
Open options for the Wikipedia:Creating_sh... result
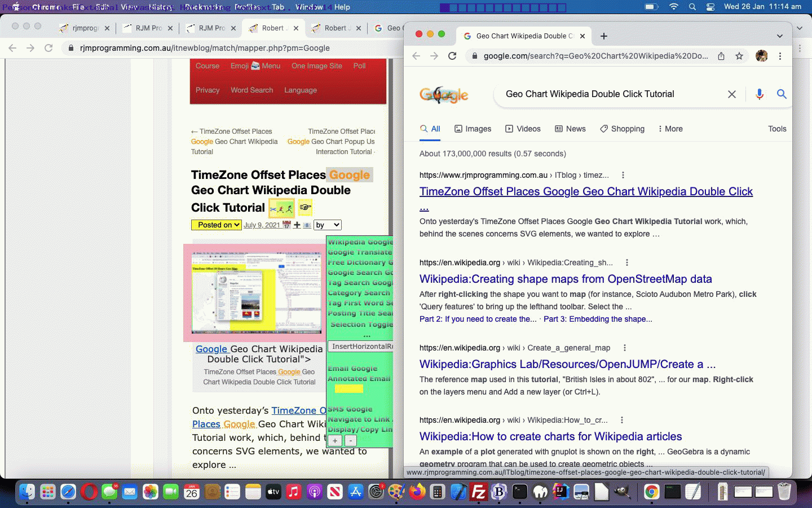click(x=626, y=262)
